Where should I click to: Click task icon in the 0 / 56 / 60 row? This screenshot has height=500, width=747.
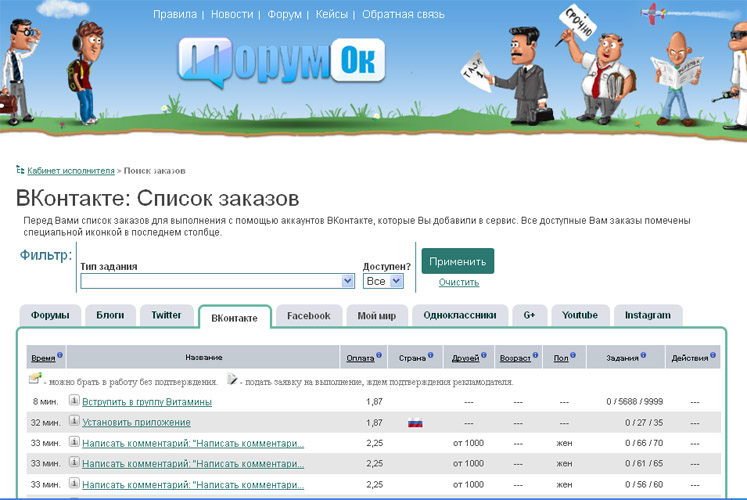pyautogui.click(x=74, y=483)
